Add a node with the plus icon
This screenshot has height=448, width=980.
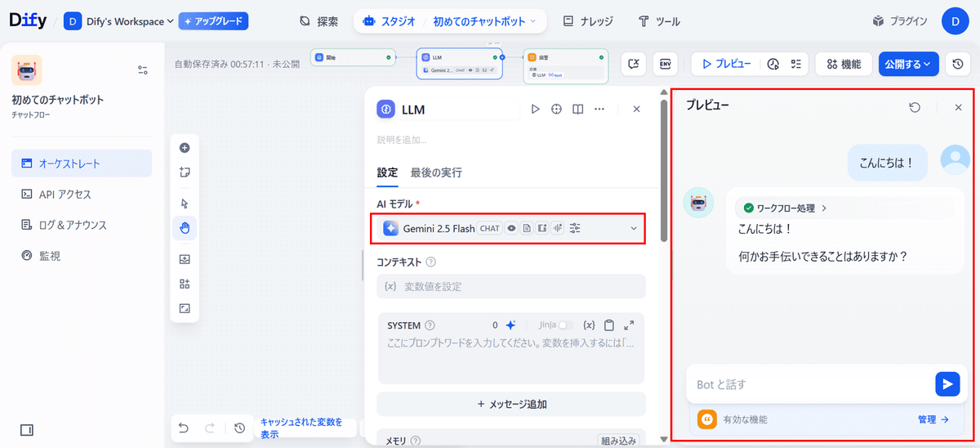[x=185, y=148]
